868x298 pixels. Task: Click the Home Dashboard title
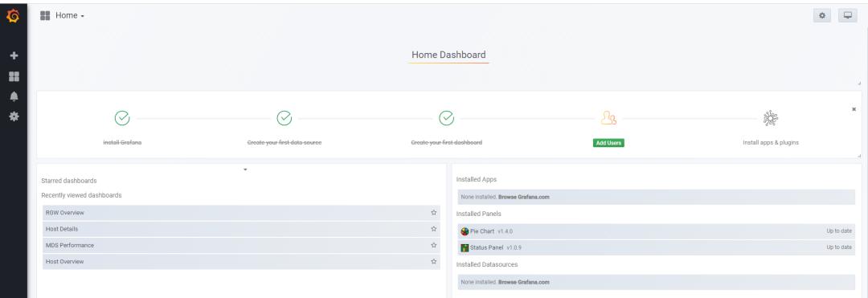448,55
